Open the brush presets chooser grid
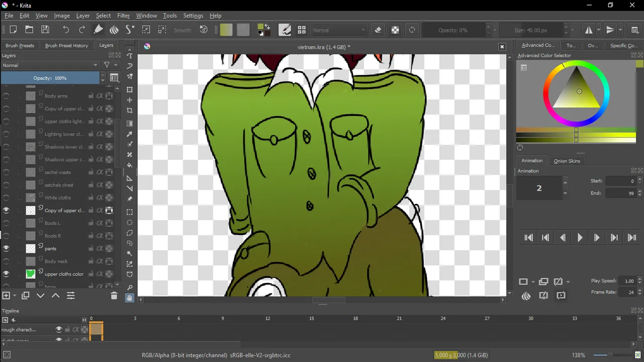Image resolution: width=644 pixels, height=362 pixels. [301, 30]
